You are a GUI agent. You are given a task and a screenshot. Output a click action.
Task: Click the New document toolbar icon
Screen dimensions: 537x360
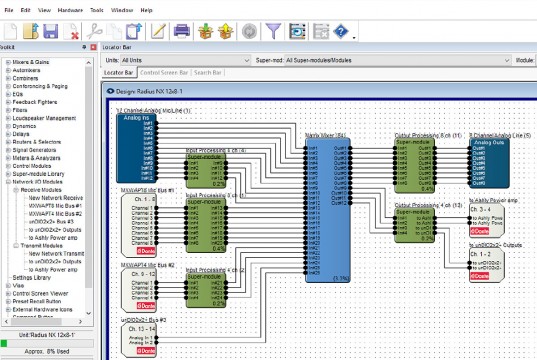point(10,32)
